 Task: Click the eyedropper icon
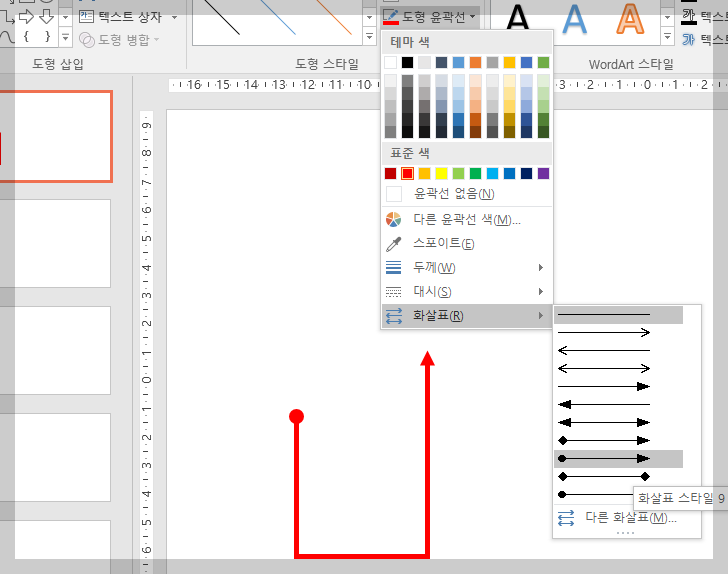pos(393,243)
